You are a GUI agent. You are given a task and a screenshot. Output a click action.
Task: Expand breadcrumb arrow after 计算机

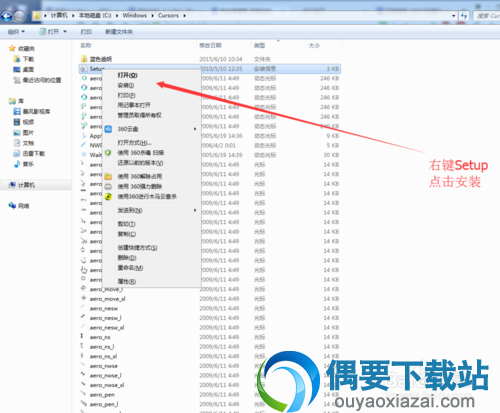pyautogui.click(x=73, y=16)
